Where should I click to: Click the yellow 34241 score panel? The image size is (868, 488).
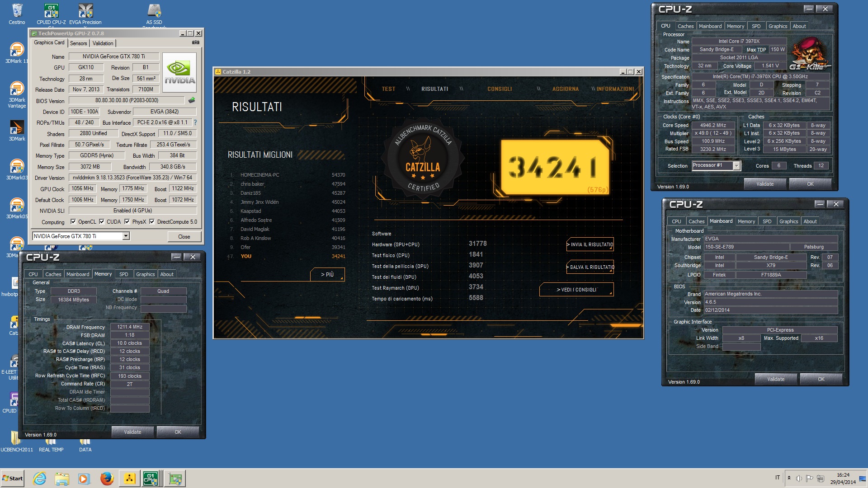coord(555,167)
